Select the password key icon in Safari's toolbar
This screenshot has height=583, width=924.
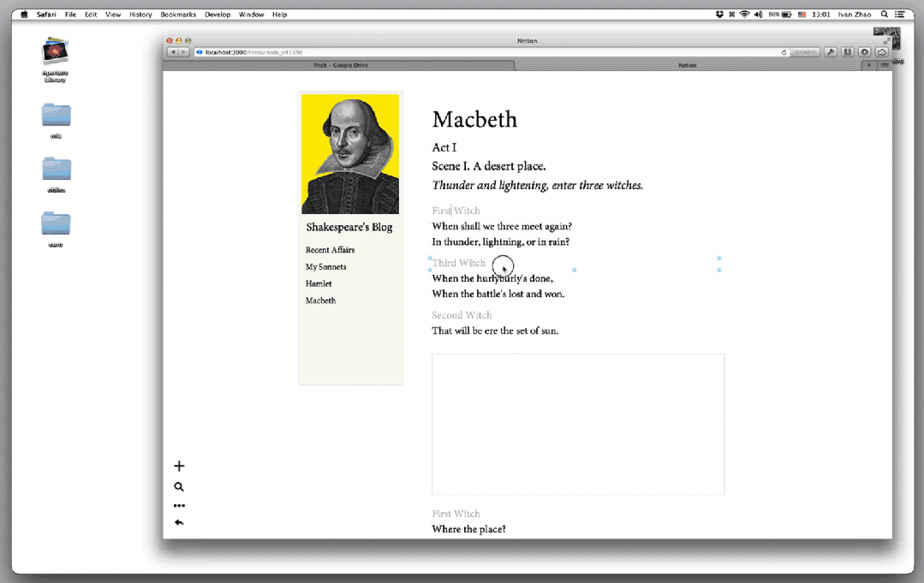(831, 51)
